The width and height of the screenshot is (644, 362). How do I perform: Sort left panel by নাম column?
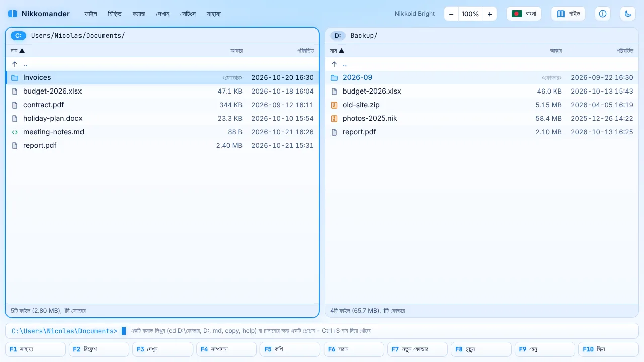[x=18, y=51]
